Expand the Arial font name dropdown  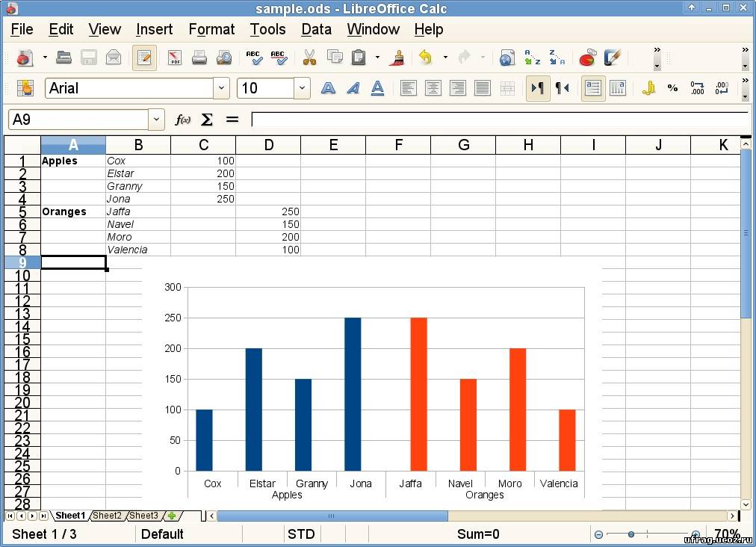[x=221, y=88]
